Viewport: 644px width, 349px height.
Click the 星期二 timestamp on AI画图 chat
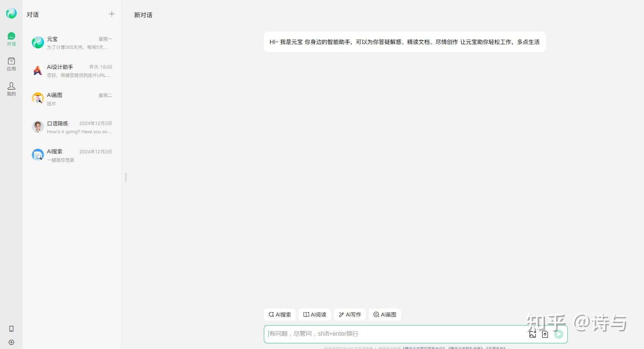tap(105, 95)
